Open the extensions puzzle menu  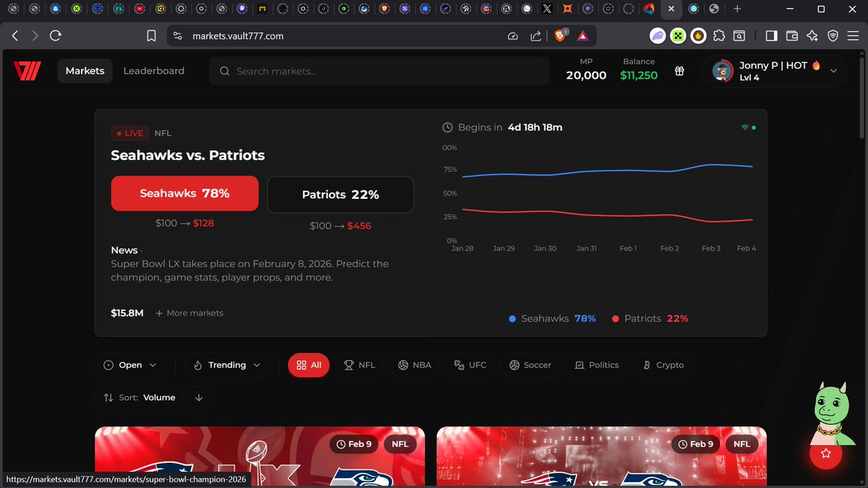[x=719, y=35]
